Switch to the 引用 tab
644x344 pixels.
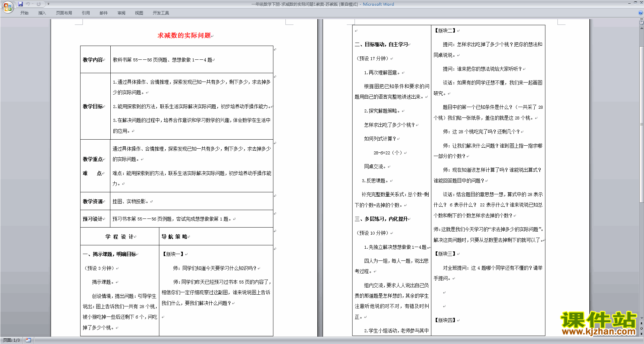86,13
